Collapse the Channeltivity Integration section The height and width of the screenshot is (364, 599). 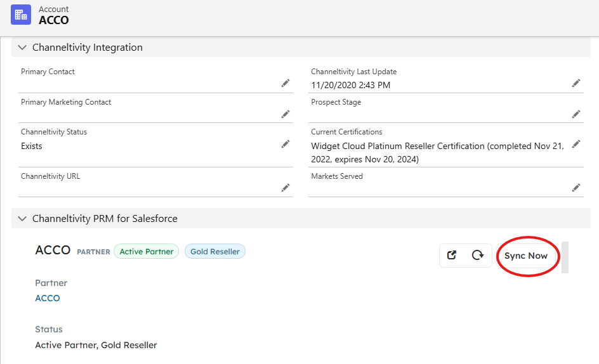click(22, 48)
